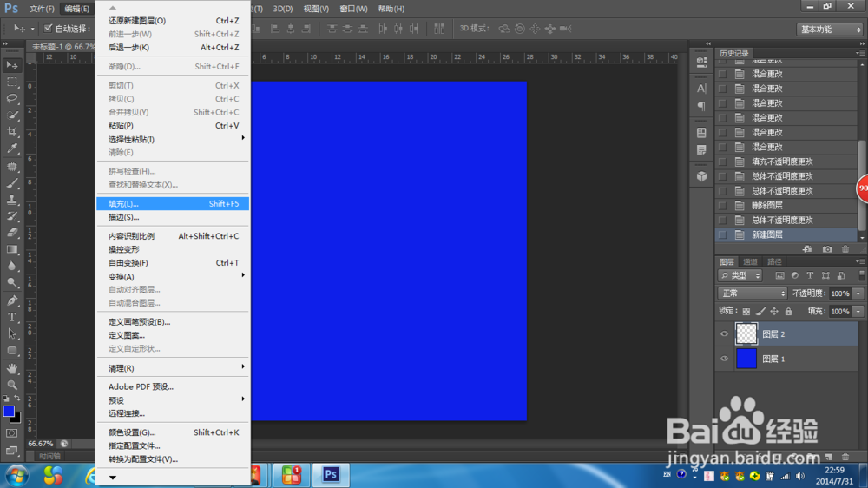
Task: Select 图层 1 blue thumbnail
Action: point(746,359)
